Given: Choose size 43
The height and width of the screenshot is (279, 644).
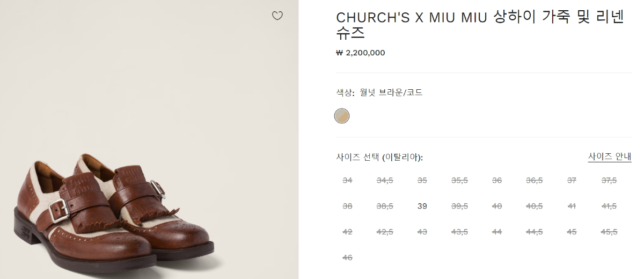Looking at the screenshot, I should point(422,232).
